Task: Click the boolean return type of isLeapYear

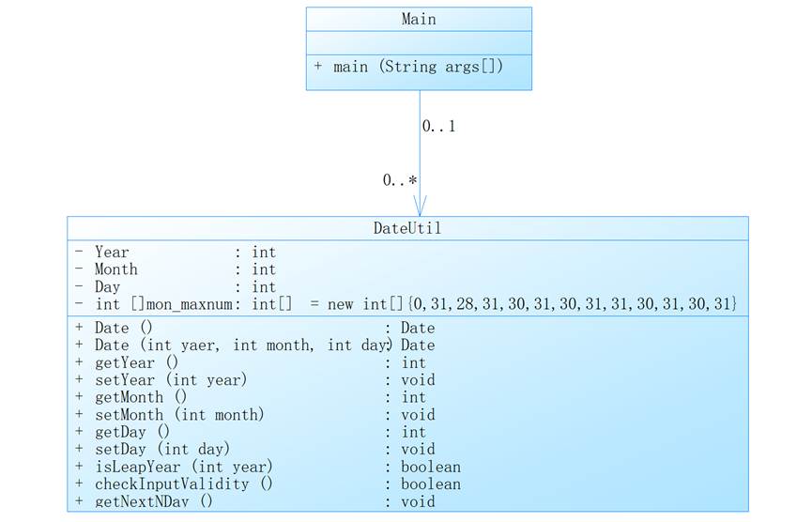Action: [x=431, y=467]
